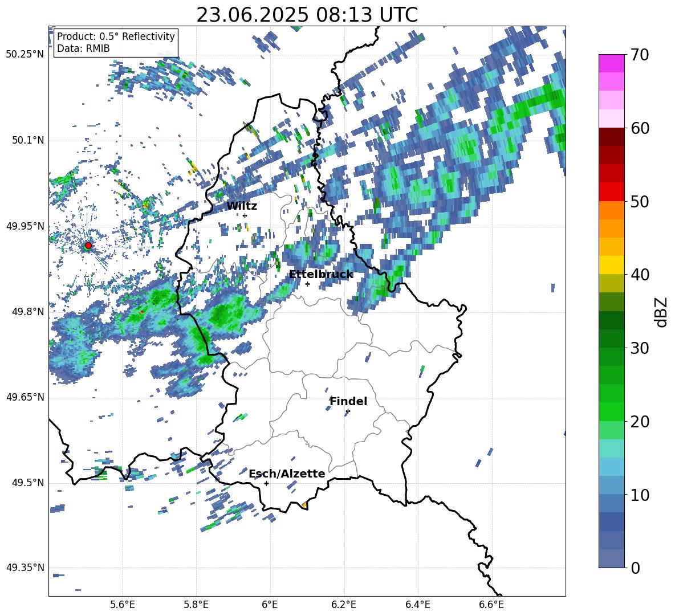Click the Ettelbruck city label
The height and width of the screenshot is (616, 675).
(321, 274)
